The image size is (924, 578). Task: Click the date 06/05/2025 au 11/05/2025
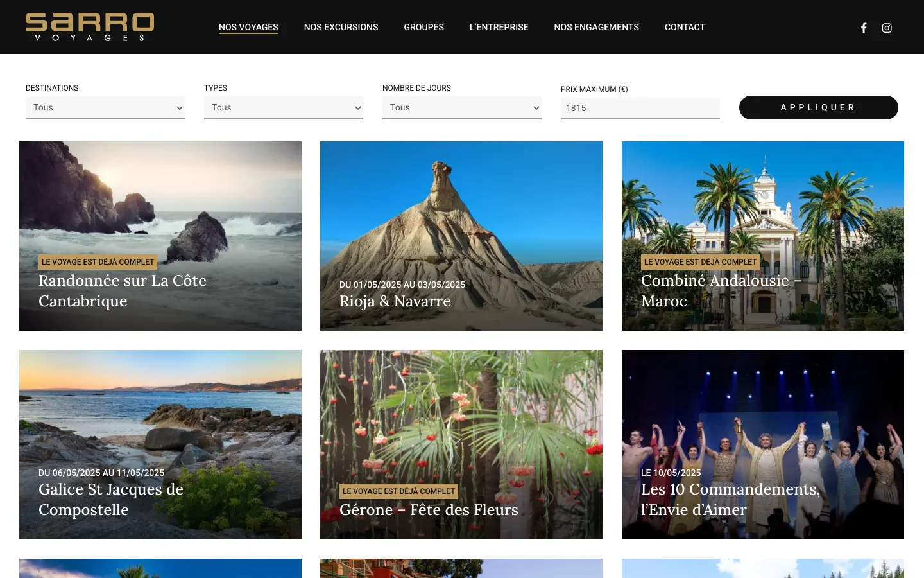coord(101,473)
